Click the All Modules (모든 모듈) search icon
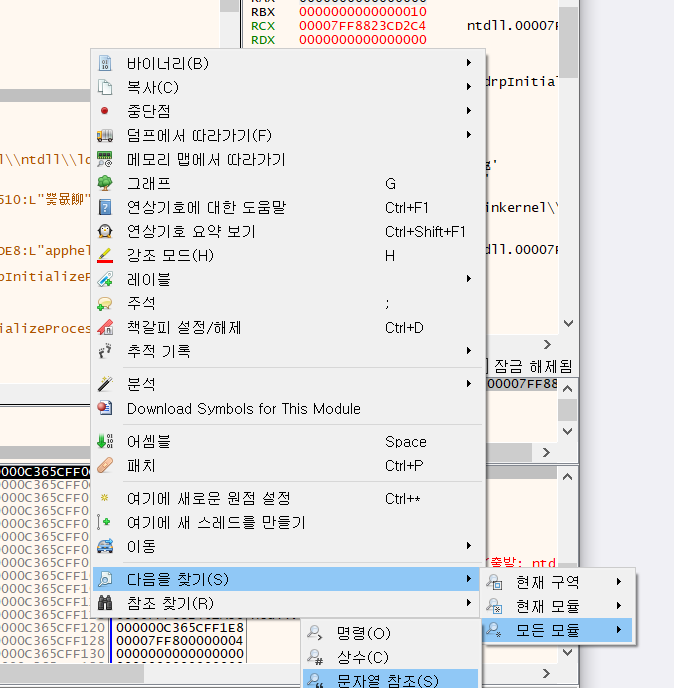 coord(494,630)
